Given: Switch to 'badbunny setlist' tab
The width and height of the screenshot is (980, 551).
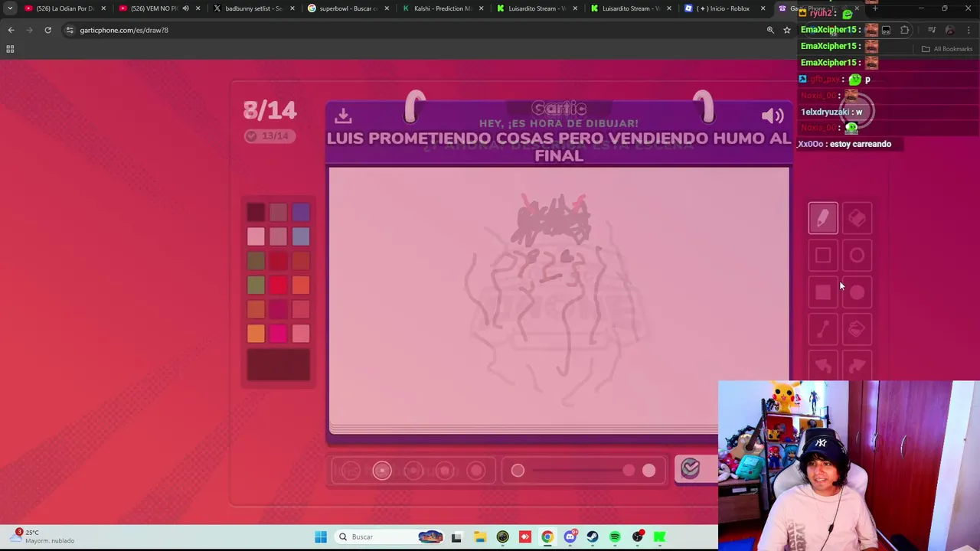Looking at the screenshot, I should [253, 8].
